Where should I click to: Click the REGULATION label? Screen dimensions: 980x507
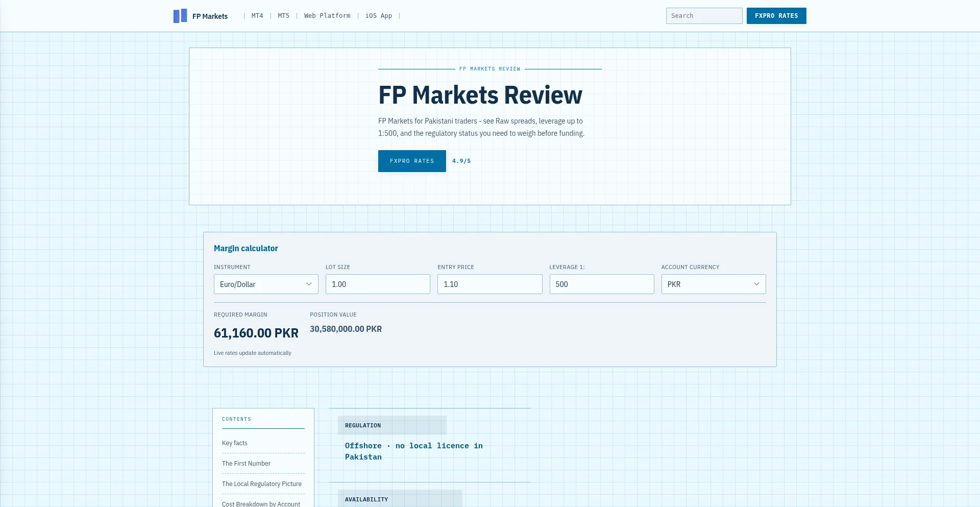coord(363,425)
